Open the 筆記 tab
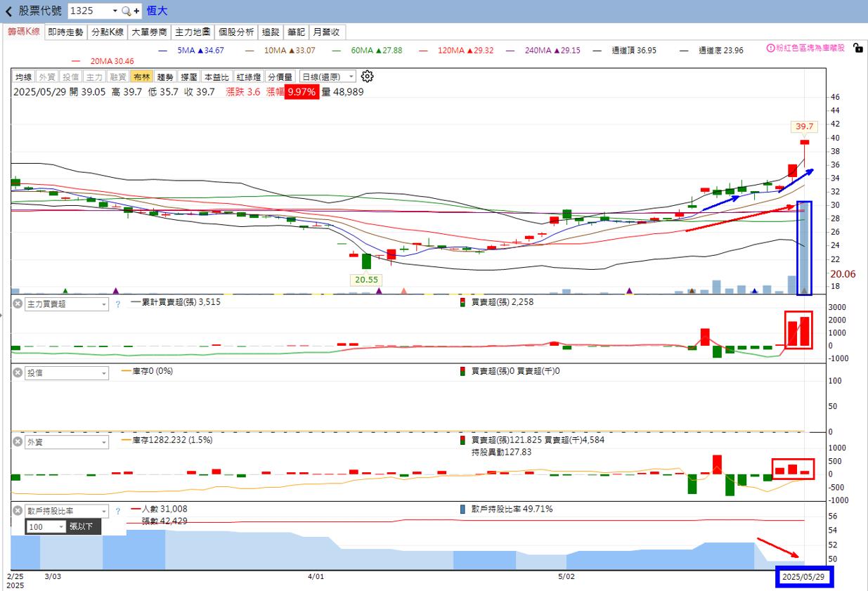This screenshot has width=868, height=591. point(297,32)
